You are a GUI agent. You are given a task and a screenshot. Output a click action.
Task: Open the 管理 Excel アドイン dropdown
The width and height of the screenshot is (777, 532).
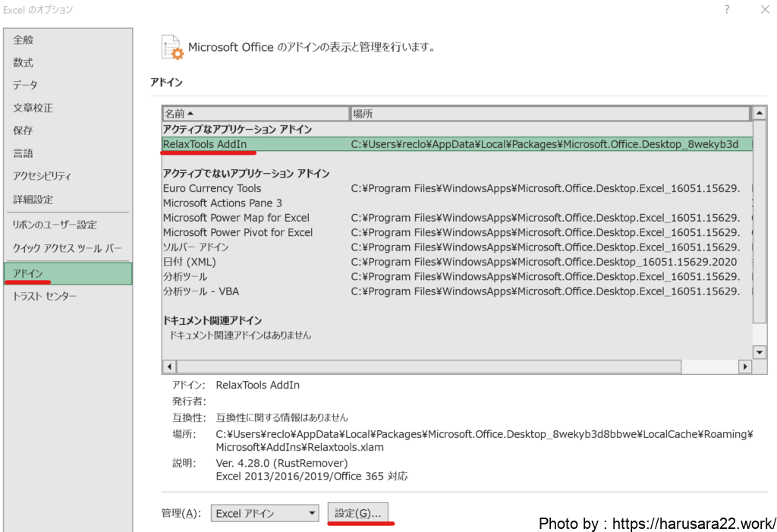(264, 513)
